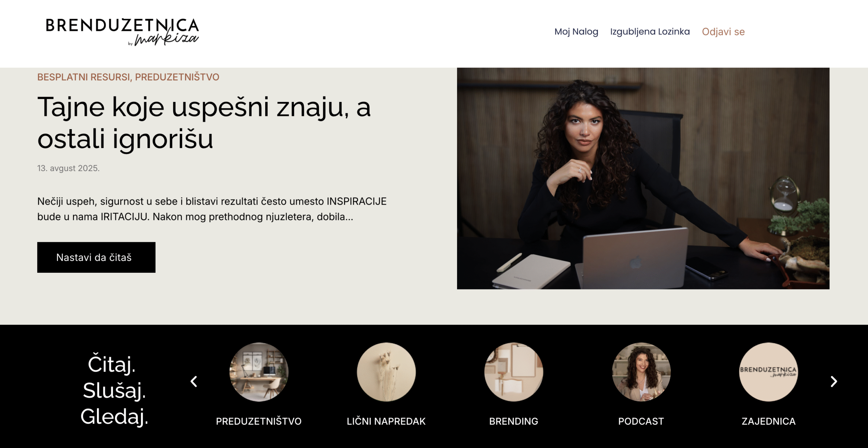Select the ZAJEDNICA label in carousel
868x448 pixels.
click(769, 421)
